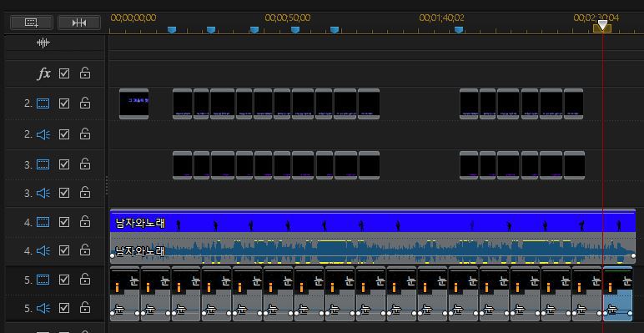Mute audio track 4 via its checkbox
644x333 pixels.
pyautogui.click(x=64, y=250)
